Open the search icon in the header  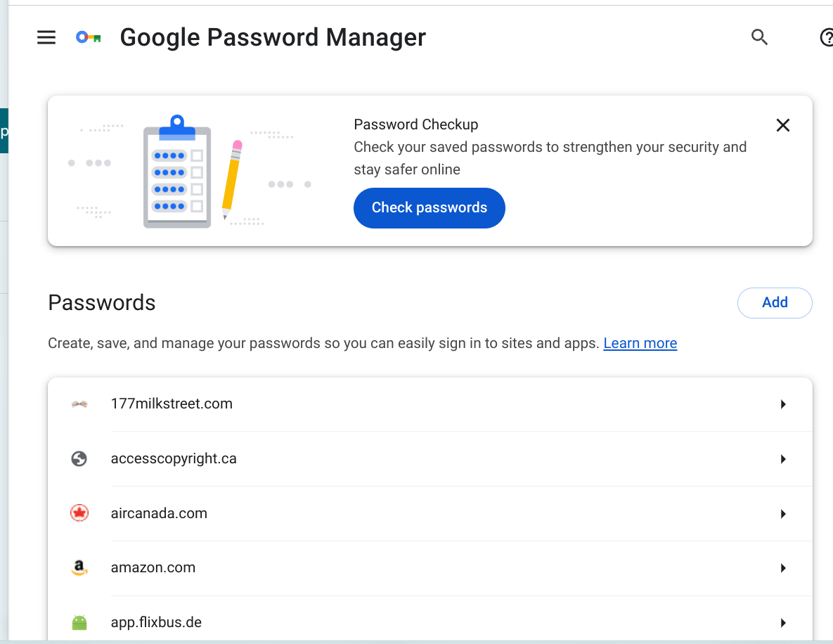(x=759, y=37)
